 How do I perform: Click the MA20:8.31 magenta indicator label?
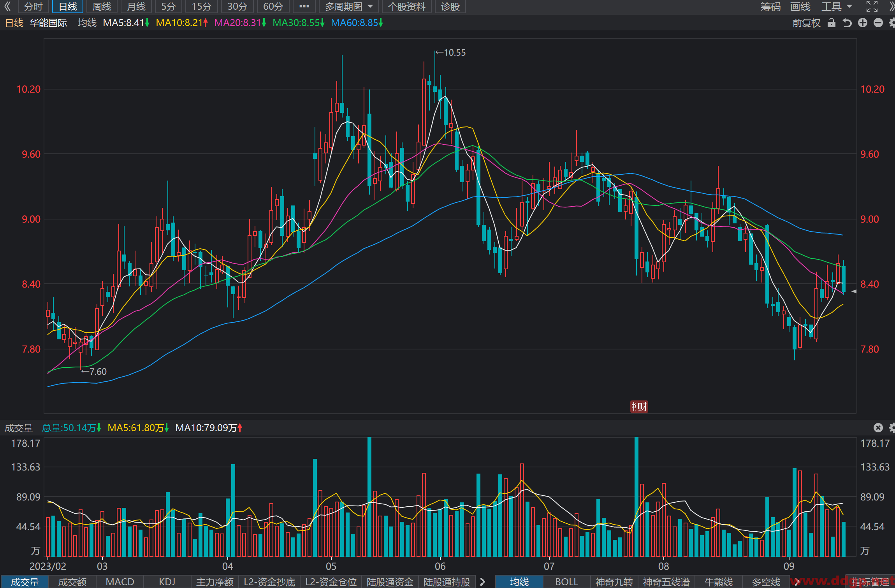(x=240, y=23)
